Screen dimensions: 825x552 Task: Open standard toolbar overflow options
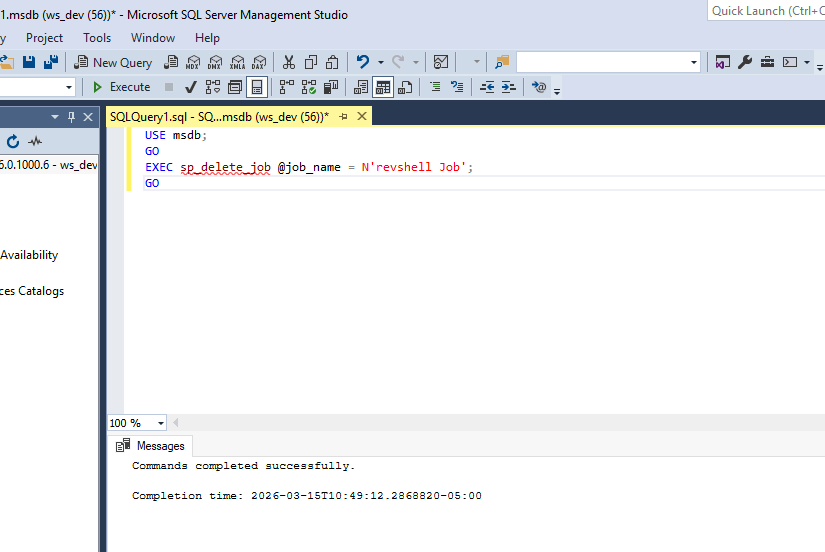[x=820, y=66]
